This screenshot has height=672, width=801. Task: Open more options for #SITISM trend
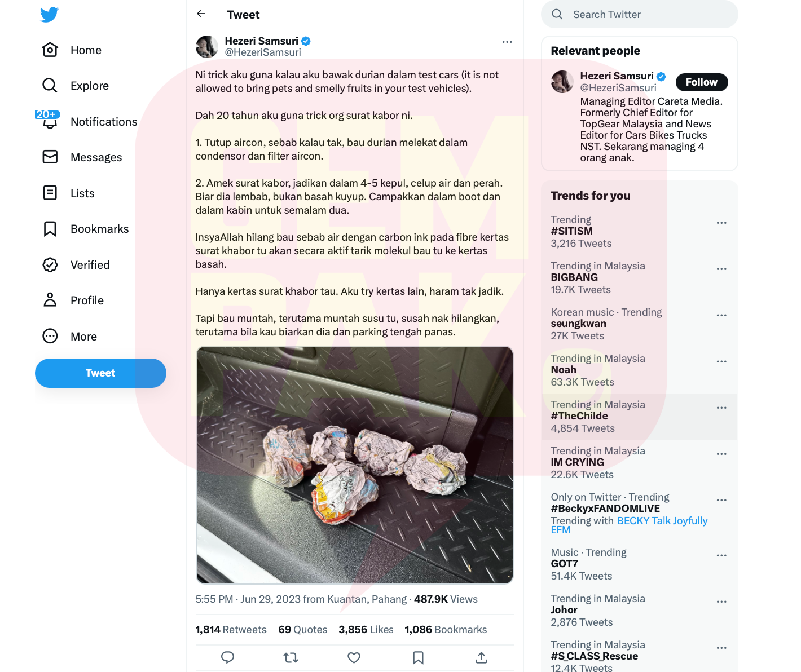click(x=721, y=223)
